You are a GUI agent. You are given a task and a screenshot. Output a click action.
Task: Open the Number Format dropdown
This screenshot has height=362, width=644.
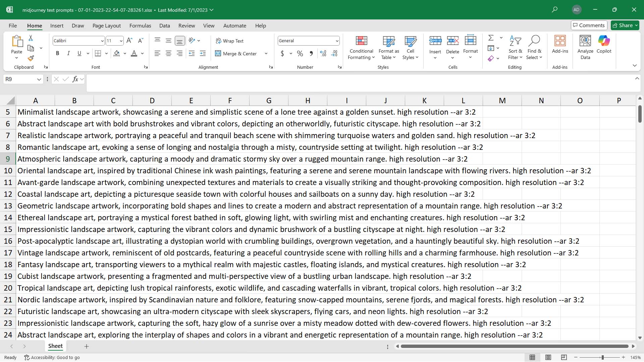pos(337,41)
